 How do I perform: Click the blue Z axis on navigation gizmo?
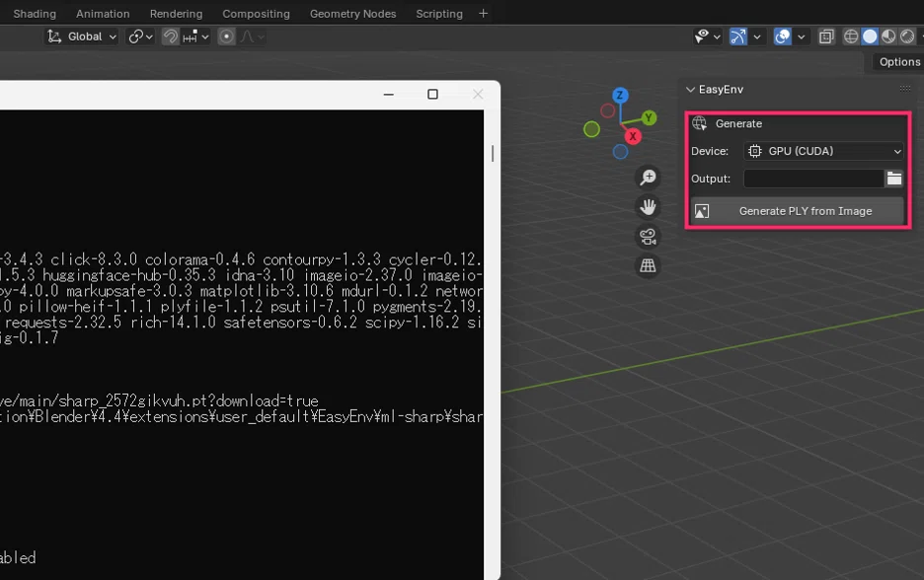tap(620, 95)
